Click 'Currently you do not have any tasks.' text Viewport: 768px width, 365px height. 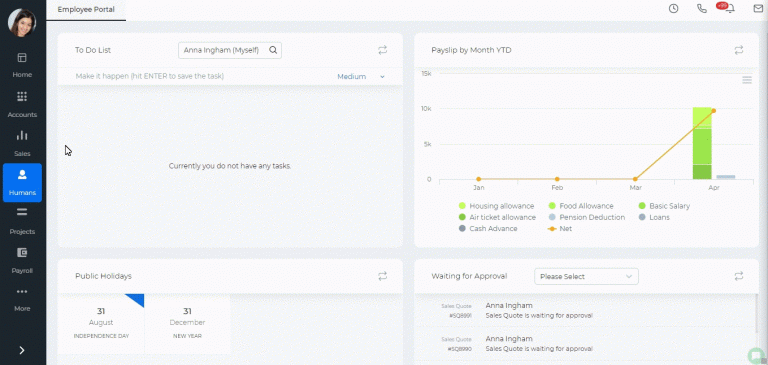tap(230, 166)
